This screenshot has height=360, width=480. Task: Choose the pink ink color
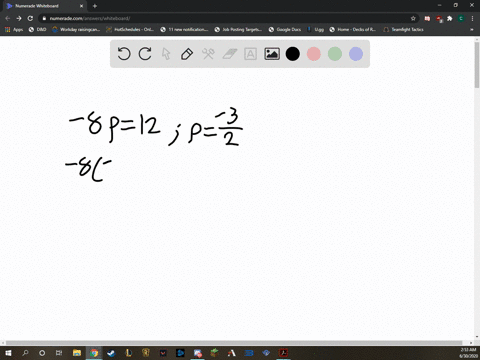pos(314,54)
